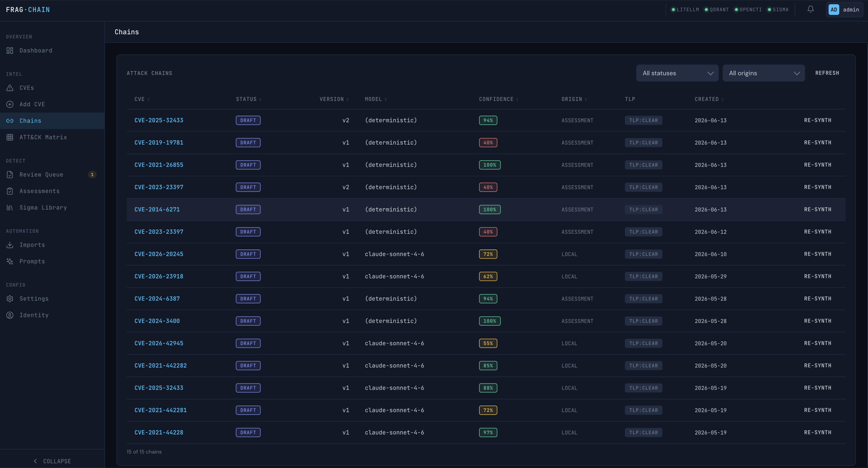The height and width of the screenshot is (468, 868).
Task: Open the All origins dropdown
Action: click(x=763, y=73)
